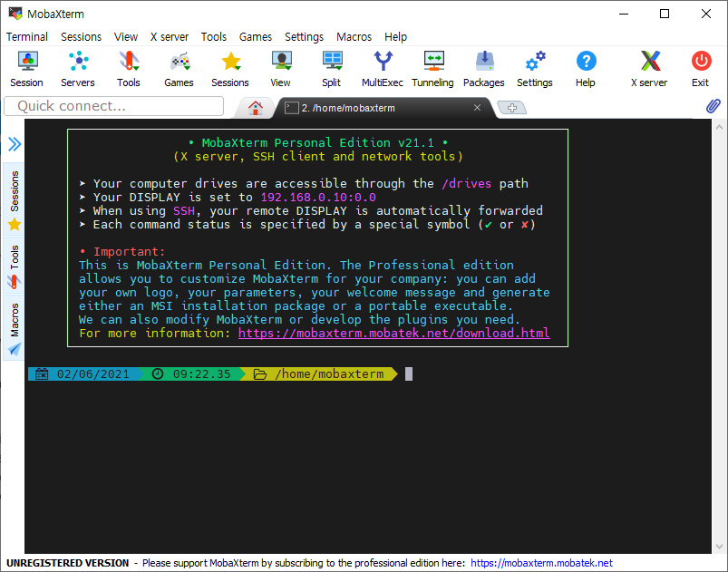Click the UNREGISTERED VERSION status text

[x=68, y=563]
